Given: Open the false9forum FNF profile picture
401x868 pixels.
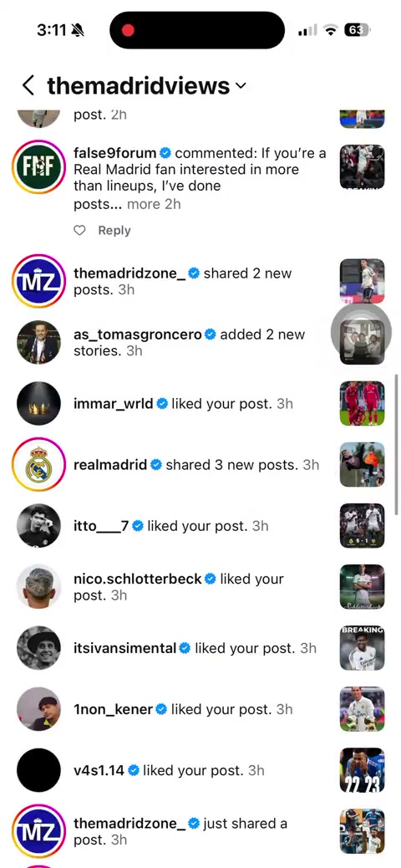Looking at the screenshot, I should click(38, 166).
